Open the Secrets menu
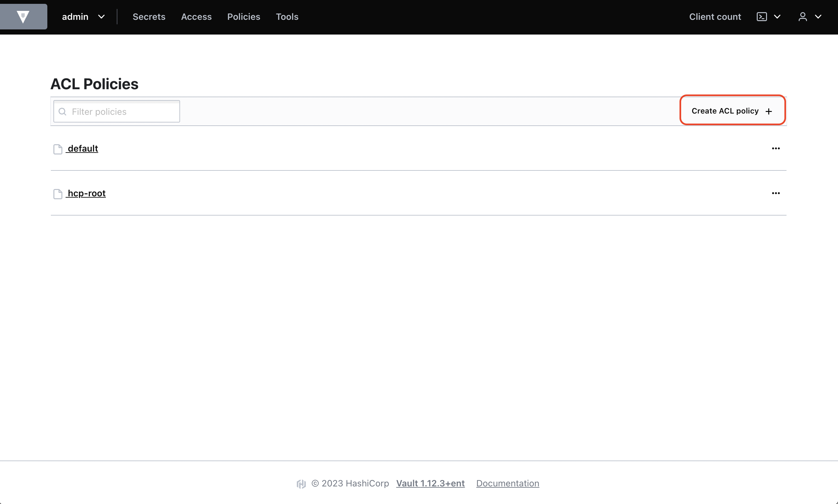The width and height of the screenshot is (838, 504). coord(149,17)
